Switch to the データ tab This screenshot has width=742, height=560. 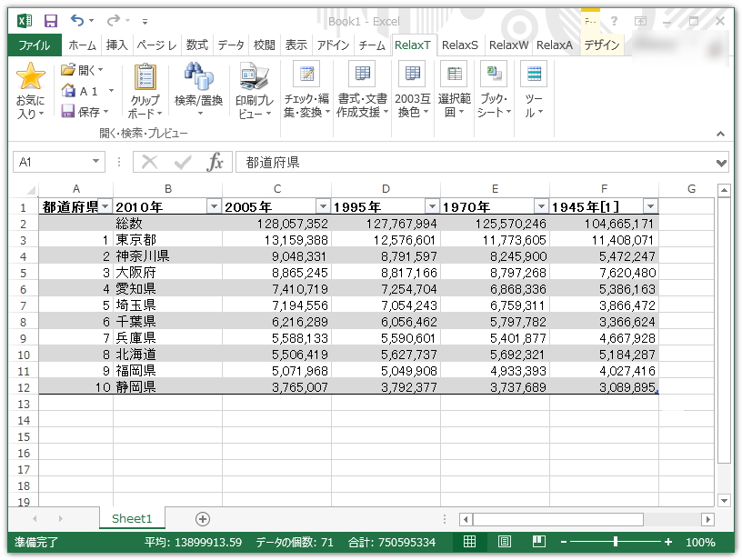pos(230,45)
